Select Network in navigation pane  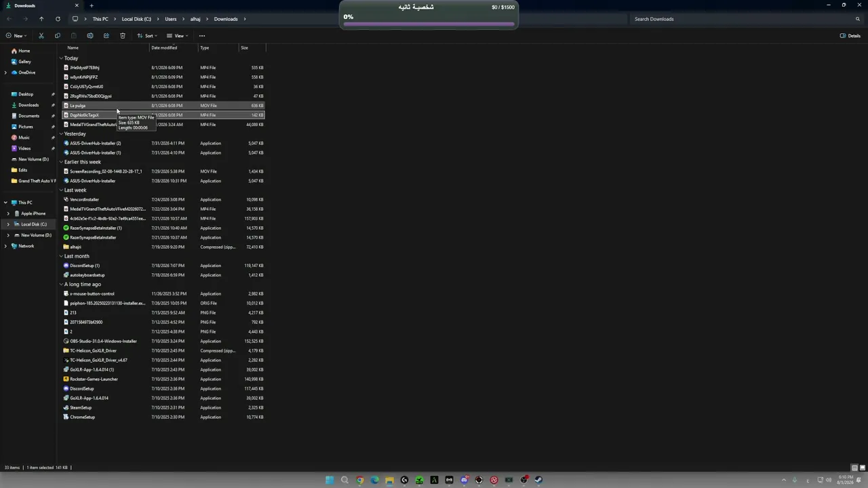[23, 246]
